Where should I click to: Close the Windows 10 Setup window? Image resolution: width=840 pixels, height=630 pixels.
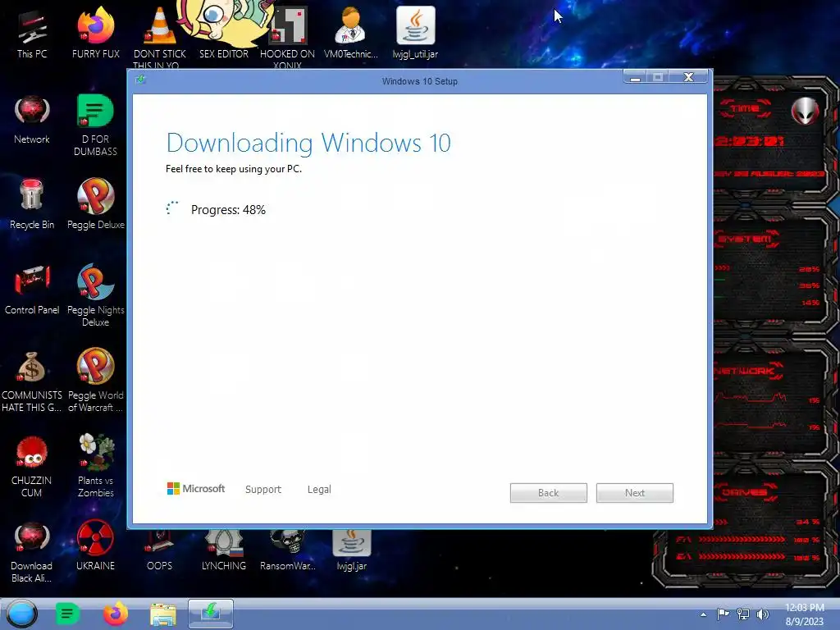click(689, 77)
